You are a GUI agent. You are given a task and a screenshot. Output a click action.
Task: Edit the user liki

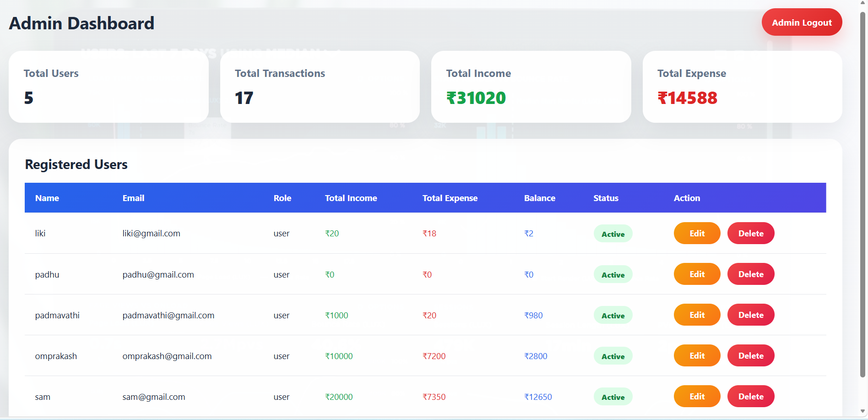point(697,233)
